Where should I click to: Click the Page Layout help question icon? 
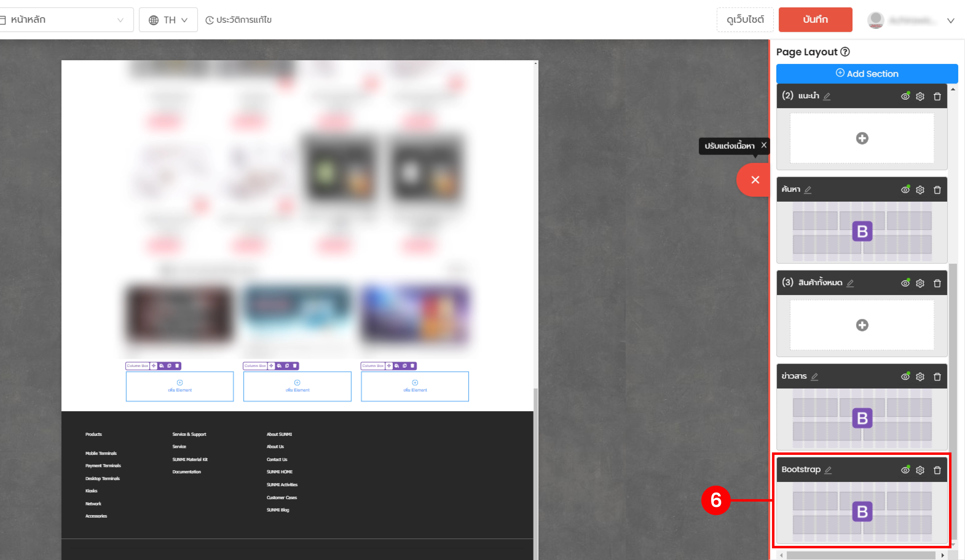pyautogui.click(x=845, y=52)
